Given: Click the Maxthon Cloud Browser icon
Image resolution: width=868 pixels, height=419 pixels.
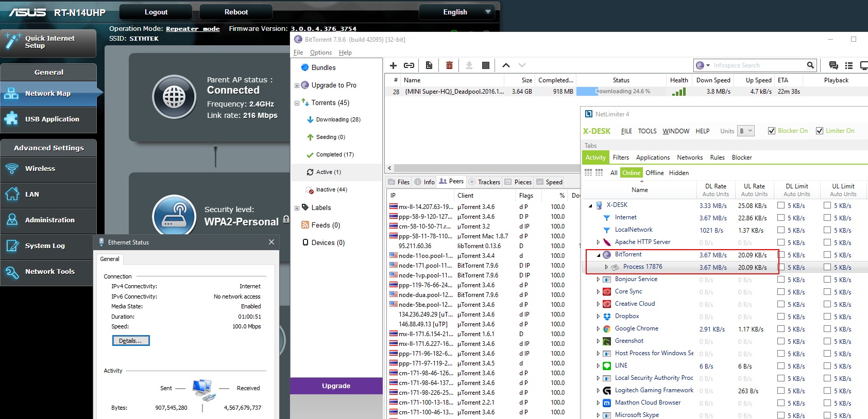Looking at the screenshot, I should pyautogui.click(x=607, y=403).
